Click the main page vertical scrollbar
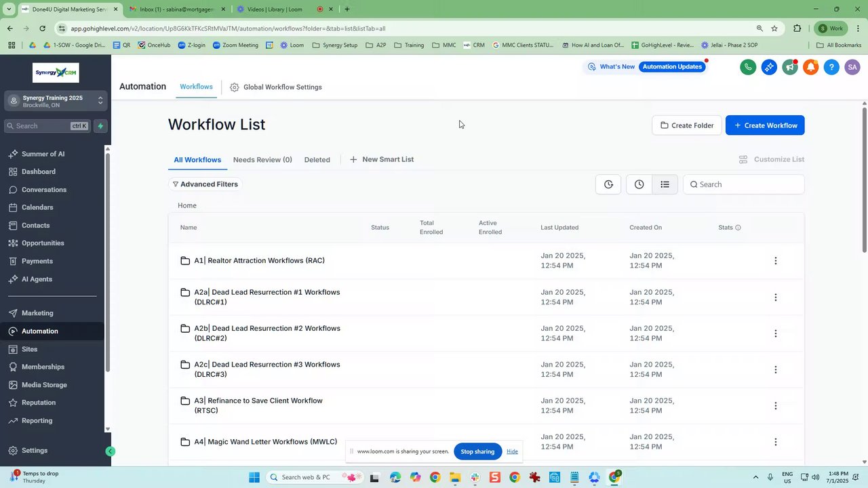Screen dimensions: 868x488 [x=864, y=180]
